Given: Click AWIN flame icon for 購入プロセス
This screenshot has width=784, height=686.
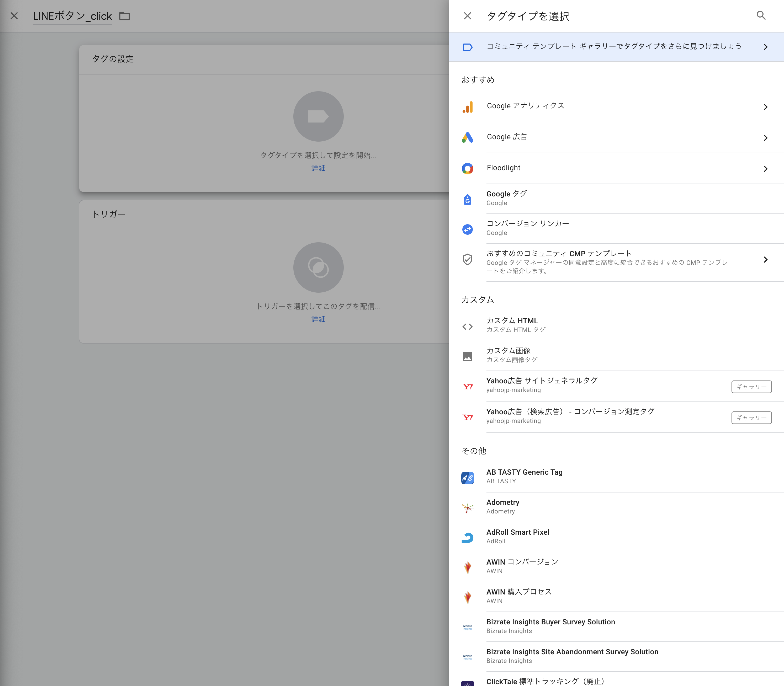Looking at the screenshot, I should click(x=467, y=597).
